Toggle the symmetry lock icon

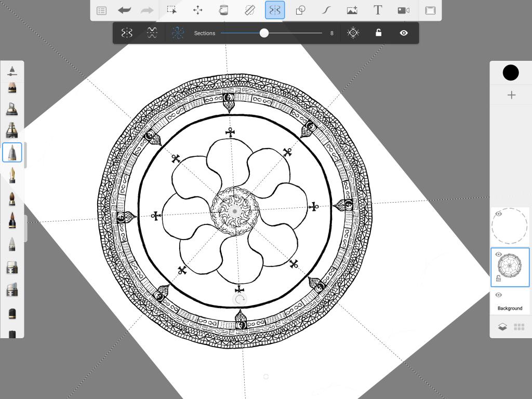pyautogui.click(x=378, y=33)
